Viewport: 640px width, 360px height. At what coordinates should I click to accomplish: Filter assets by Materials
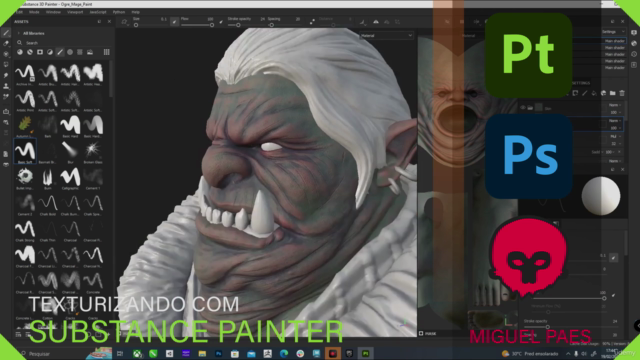[20, 52]
